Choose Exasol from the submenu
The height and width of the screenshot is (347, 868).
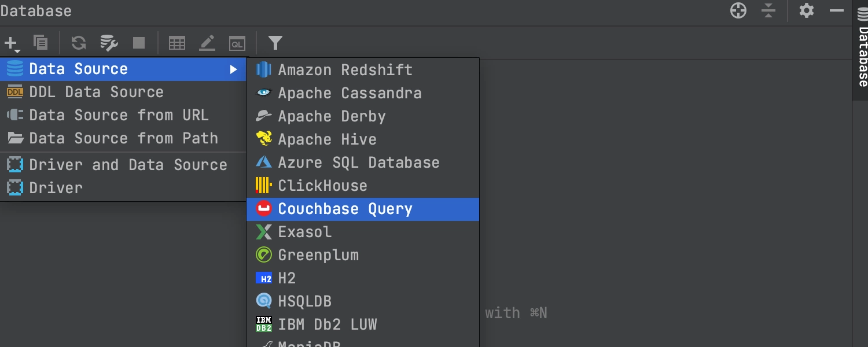pyautogui.click(x=363, y=232)
